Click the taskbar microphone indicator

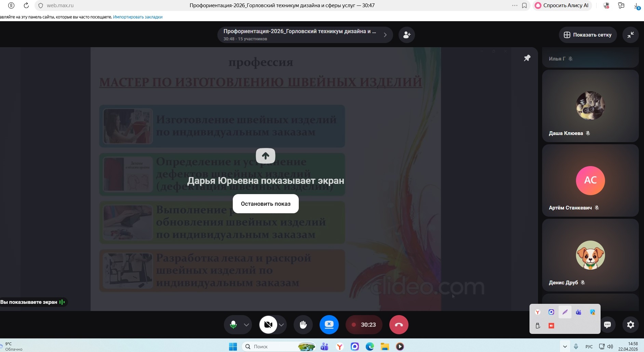tap(576, 347)
